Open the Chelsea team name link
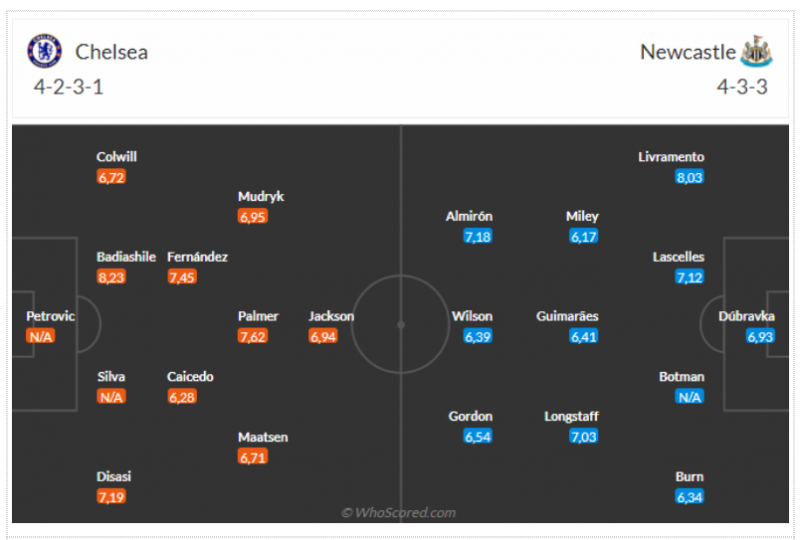Screen dimensions: 800x540 111,52
